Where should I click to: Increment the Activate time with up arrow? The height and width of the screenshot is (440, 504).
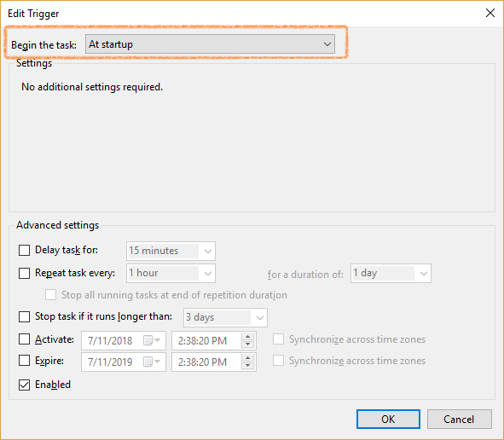[247, 337]
